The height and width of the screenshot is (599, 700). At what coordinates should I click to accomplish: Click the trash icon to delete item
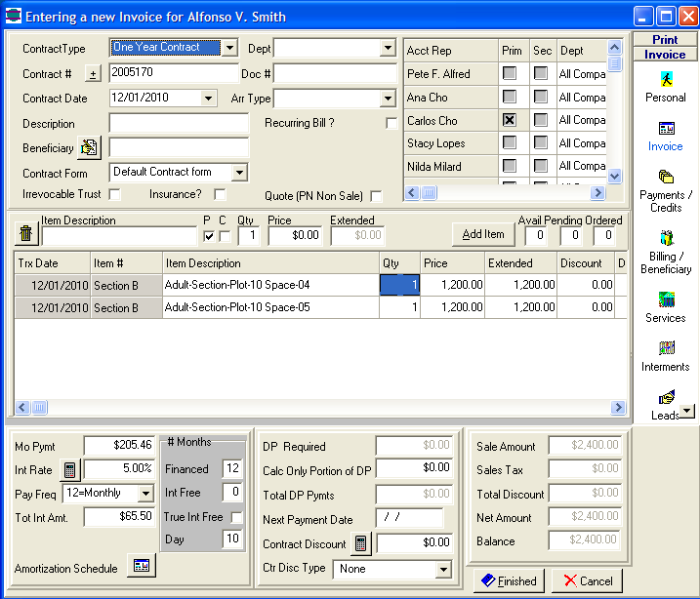[x=26, y=234]
